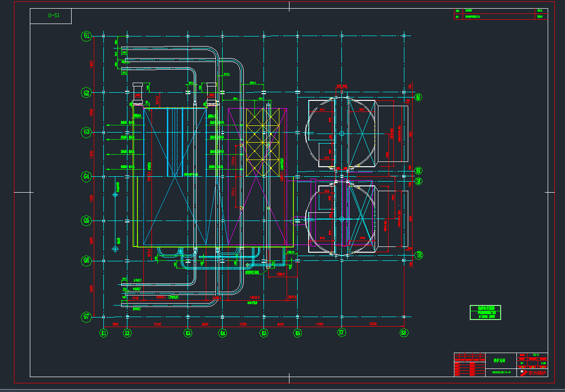
Task: Select the K6 grid axis bubble
Action: [x=298, y=333]
